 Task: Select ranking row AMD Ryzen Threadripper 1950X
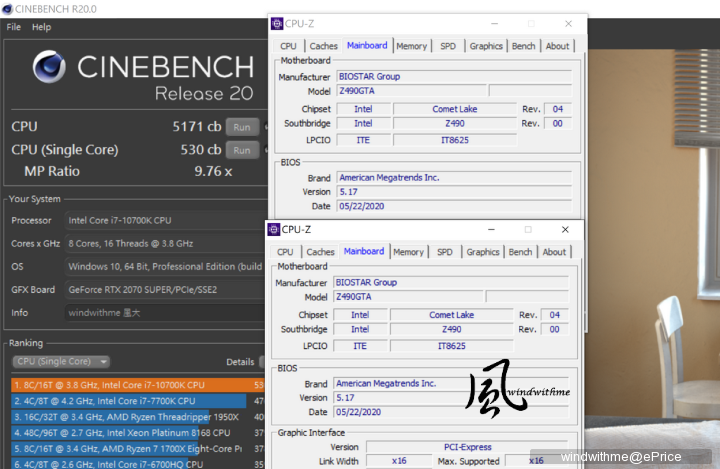click(x=138, y=417)
